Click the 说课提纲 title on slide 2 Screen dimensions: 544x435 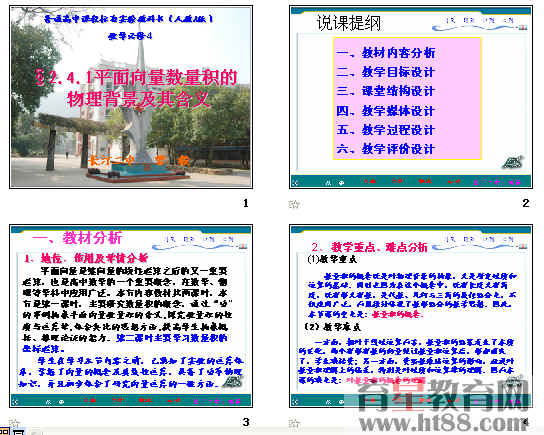[349, 23]
